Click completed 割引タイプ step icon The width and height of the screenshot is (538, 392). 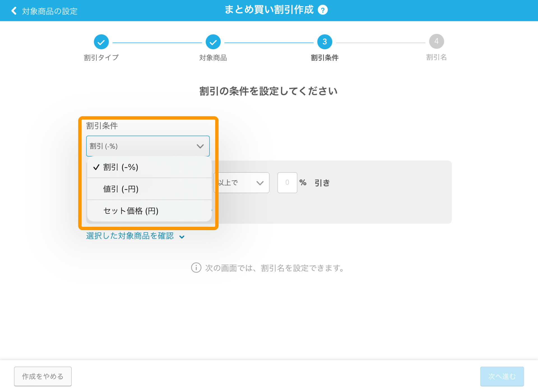pyautogui.click(x=101, y=41)
